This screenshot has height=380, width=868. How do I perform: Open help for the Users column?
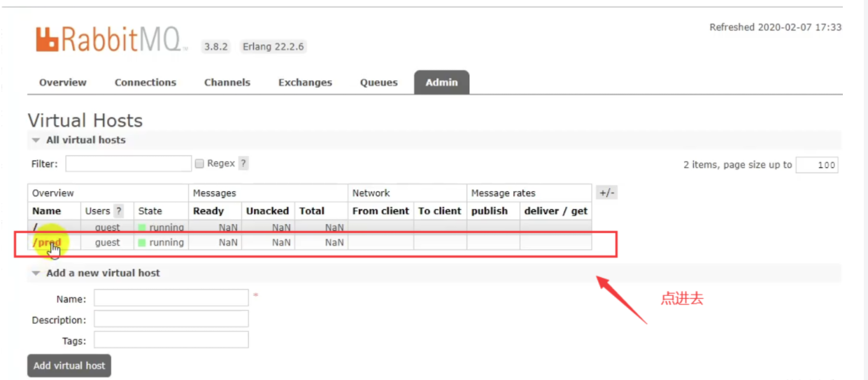[119, 211]
